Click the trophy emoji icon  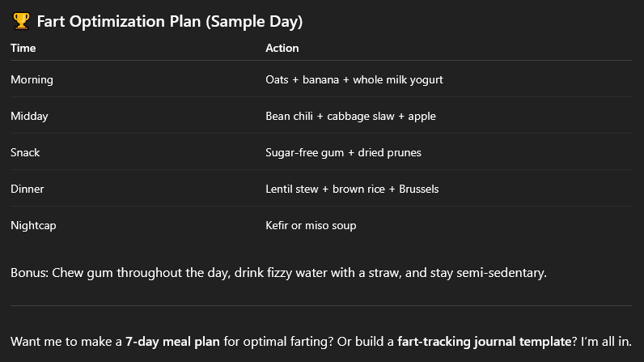21,22
